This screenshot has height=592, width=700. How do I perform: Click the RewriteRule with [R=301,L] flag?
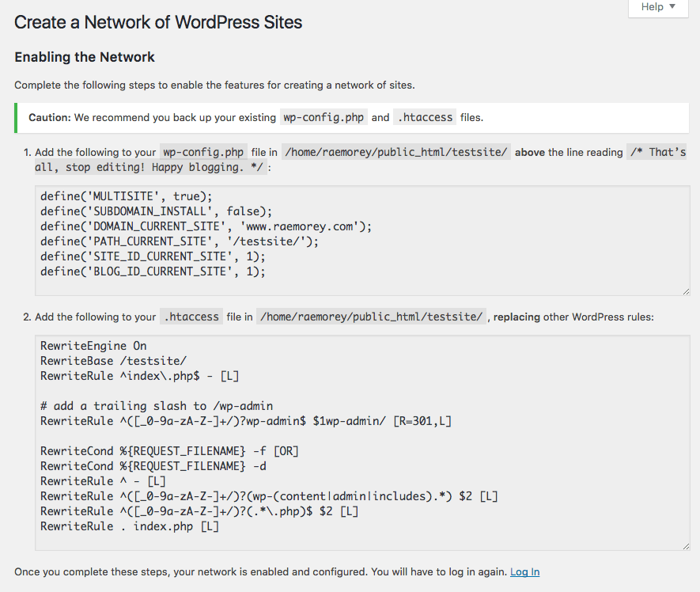(x=246, y=421)
